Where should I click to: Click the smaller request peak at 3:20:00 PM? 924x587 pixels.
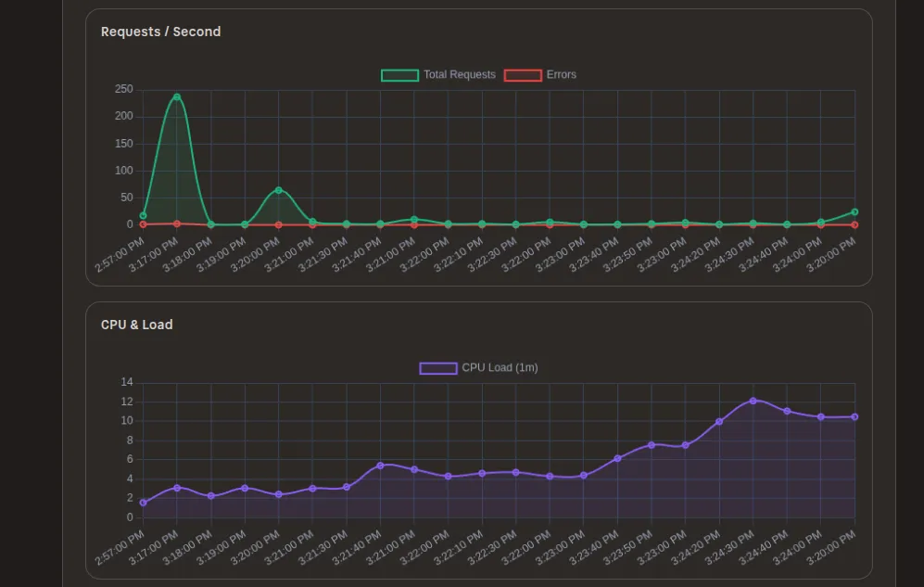(x=279, y=189)
